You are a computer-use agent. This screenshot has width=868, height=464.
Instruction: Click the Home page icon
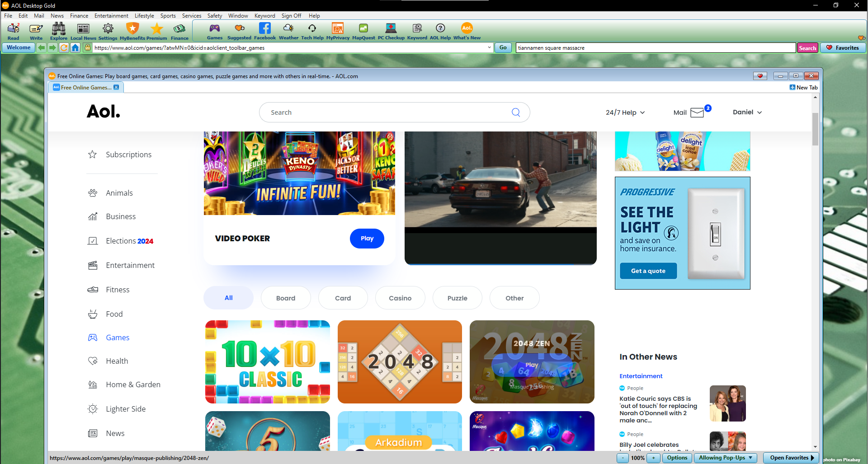tap(75, 48)
